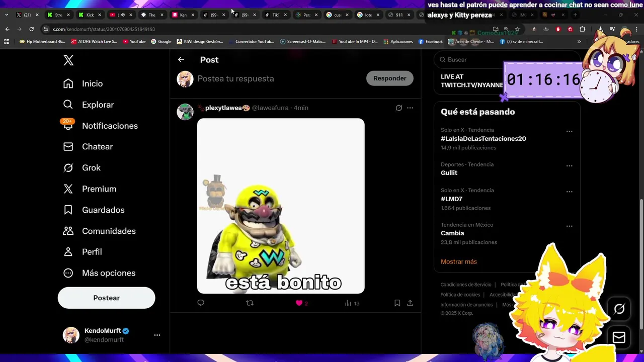Open the messages floating envelope button
Screen dimensions: 644x362
[x=619, y=337]
